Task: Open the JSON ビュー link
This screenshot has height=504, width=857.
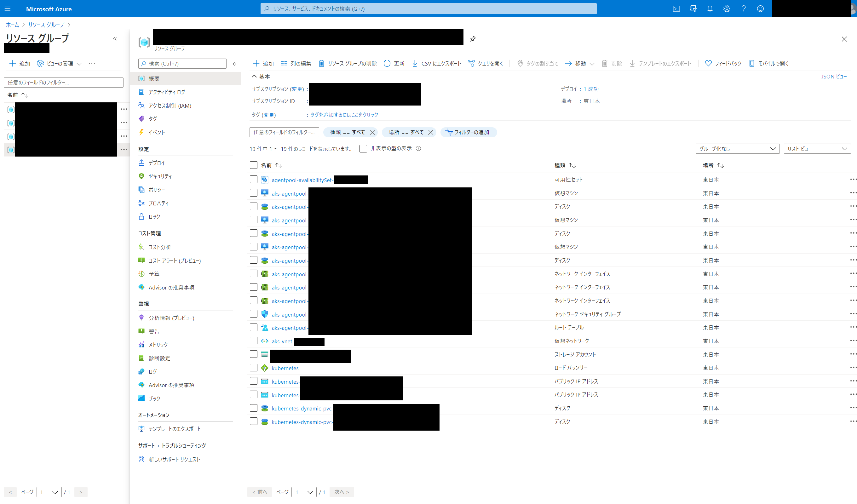Action: tap(834, 77)
